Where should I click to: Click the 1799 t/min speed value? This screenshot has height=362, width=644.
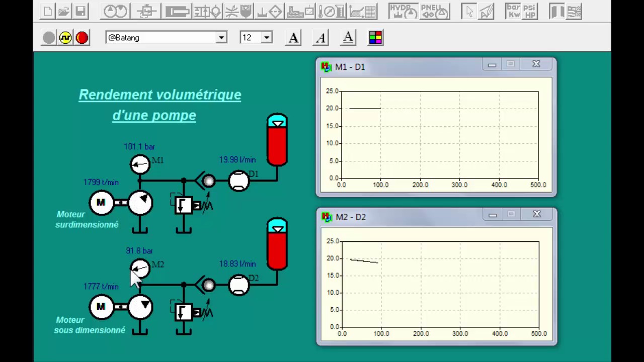point(101,183)
